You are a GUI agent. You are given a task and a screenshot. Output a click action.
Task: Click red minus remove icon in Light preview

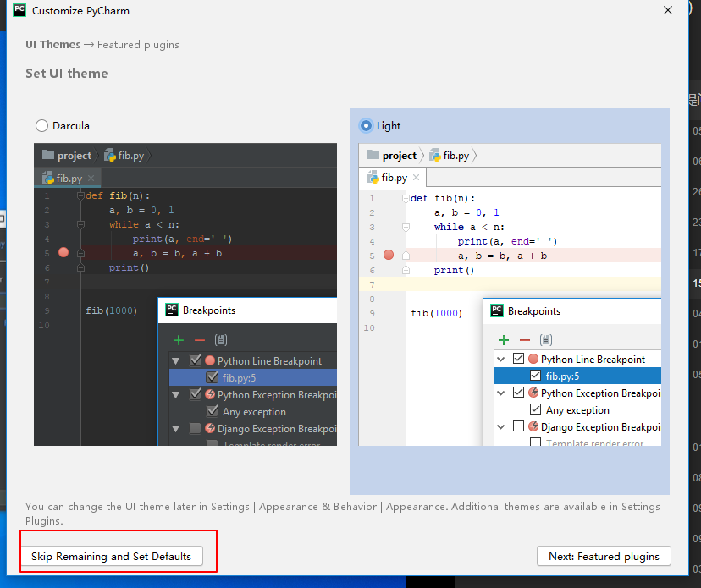point(524,340)
